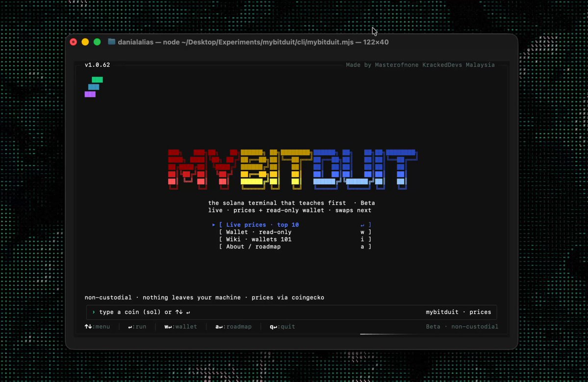This screenshot has width=588, height=382.
Task: Click the version label v1.0.62
Action: coord(98,65)
